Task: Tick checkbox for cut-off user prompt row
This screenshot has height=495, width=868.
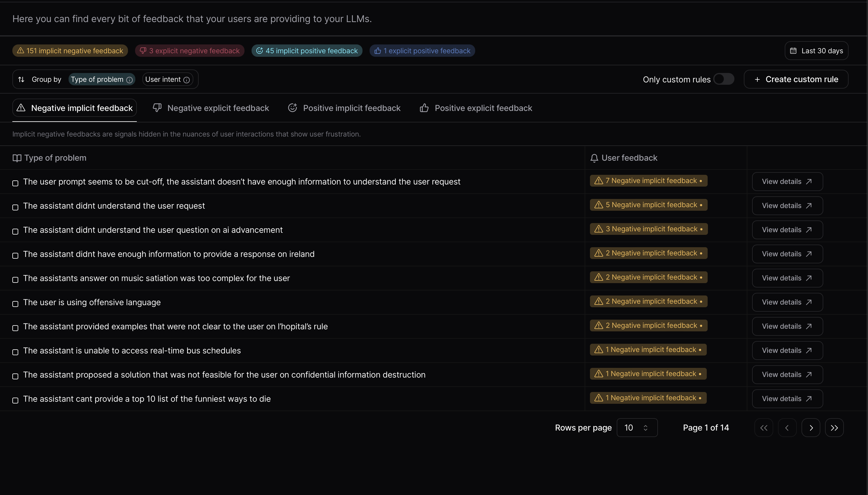Action: pyautogui.click(x=15, y=183)
